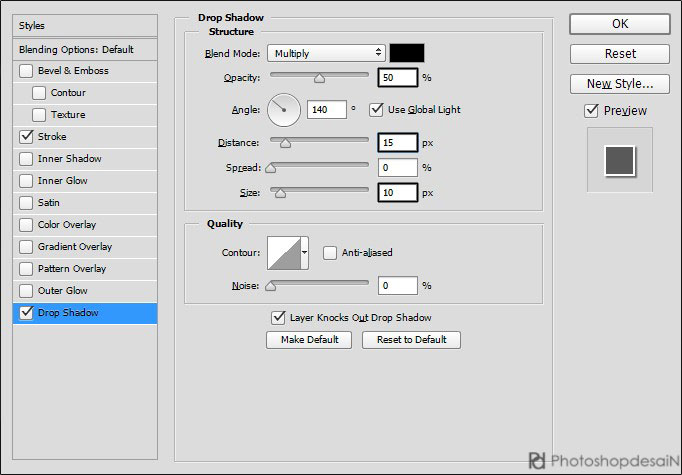Click the OK button
The image size is (682, 475).
point(619,24)
